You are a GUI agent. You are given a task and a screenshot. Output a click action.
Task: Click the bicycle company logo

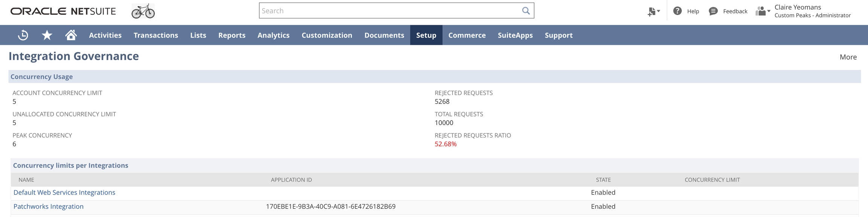[143, 11]
